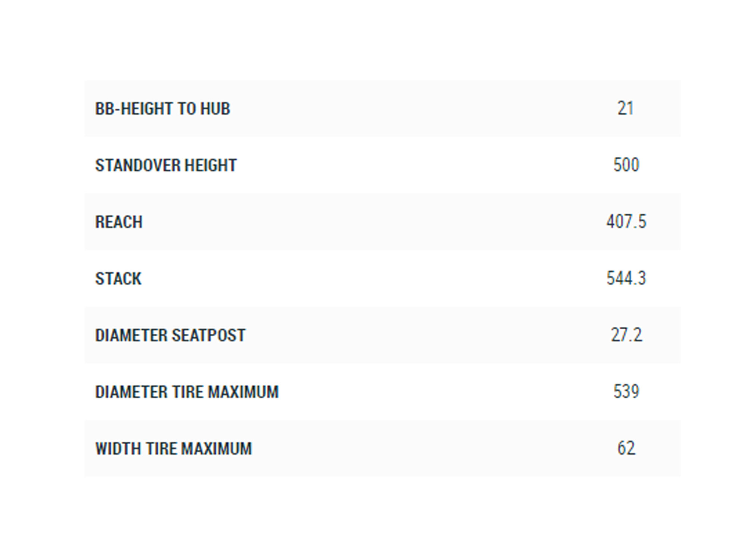Select the tire diameter value 539
This screenshot has width=747, height=560.
(626, 392)
